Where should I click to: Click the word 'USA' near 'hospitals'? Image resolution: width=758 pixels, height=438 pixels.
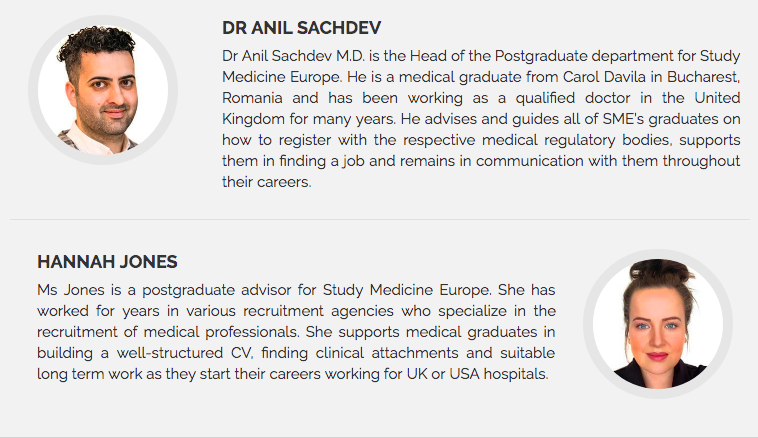pos(465,374)
